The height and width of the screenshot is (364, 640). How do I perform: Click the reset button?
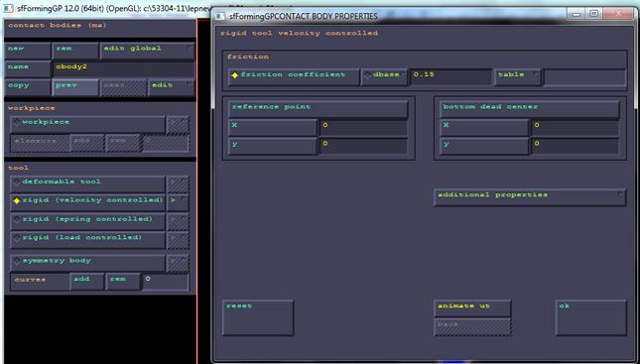click(258, 317)
